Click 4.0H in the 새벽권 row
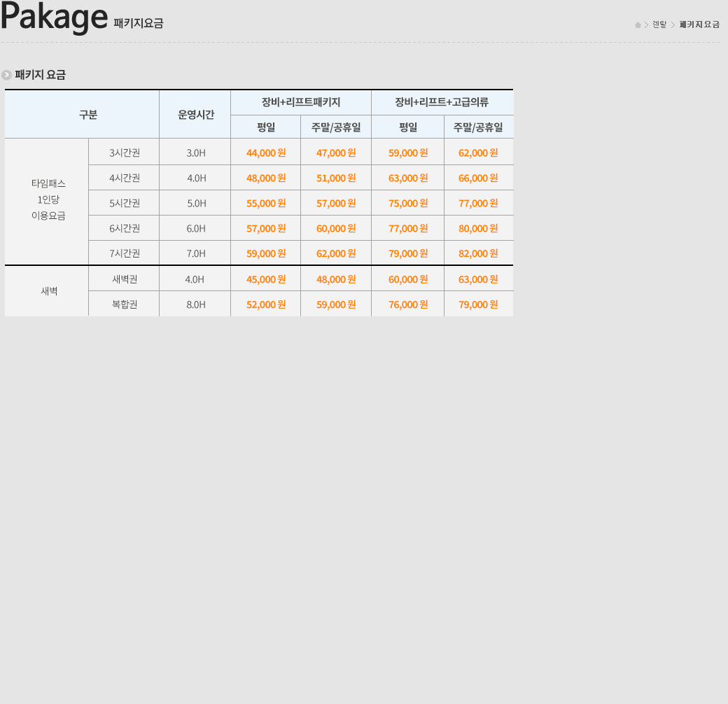The width and height of the screenshot is (728, 704). (195, 279)
